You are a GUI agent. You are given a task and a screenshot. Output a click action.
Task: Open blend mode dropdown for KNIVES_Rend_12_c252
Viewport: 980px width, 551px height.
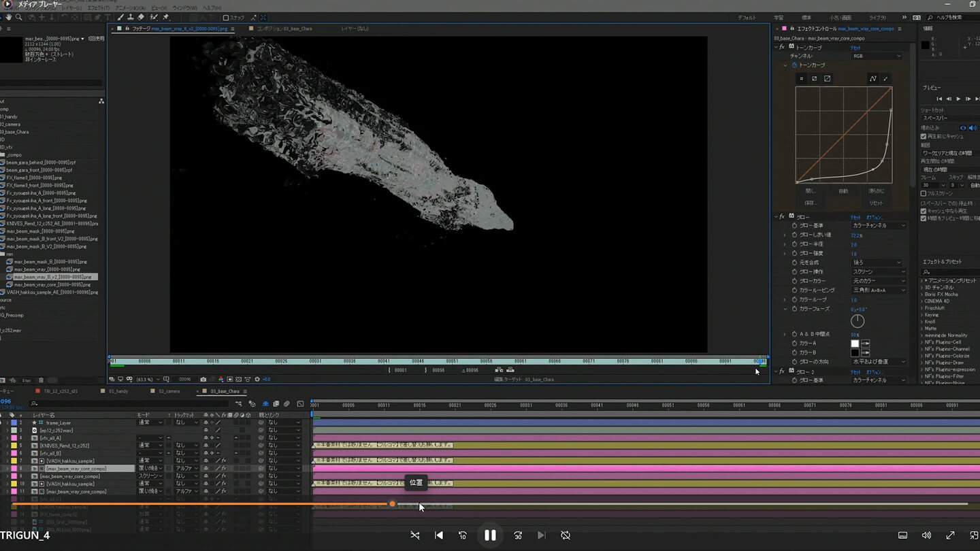[x=150, y=446]
